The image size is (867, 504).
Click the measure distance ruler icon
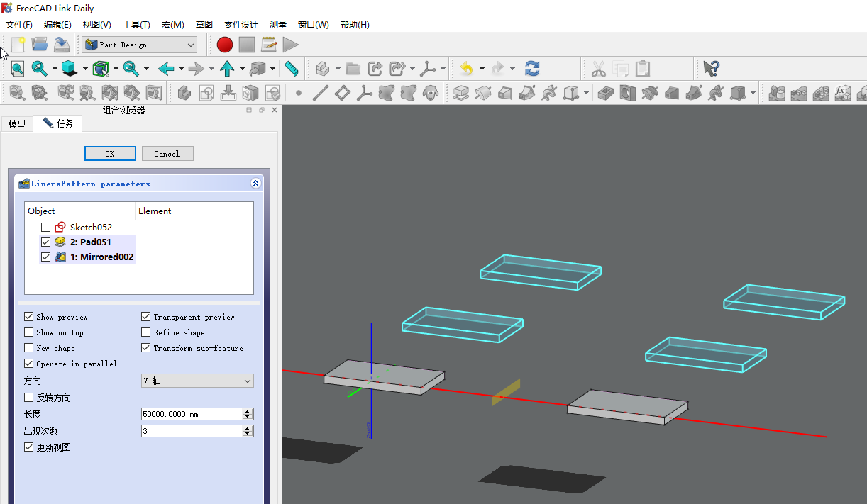coord(291,69)
